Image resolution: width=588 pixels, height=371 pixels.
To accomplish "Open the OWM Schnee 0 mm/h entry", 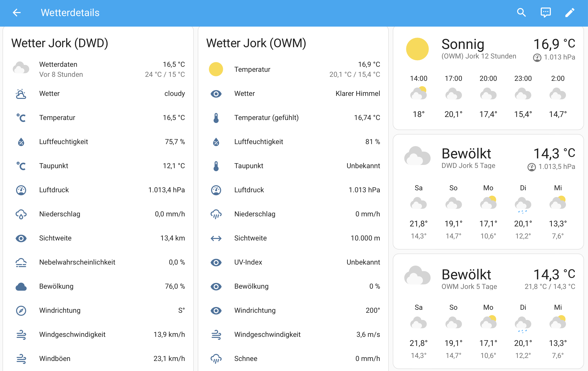I will click(293, 359).
